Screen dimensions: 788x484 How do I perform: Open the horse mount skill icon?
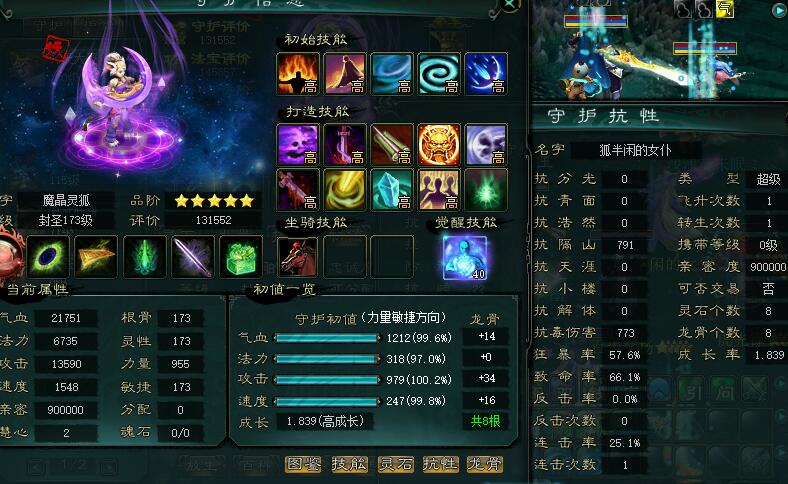(x=298, y=257)
